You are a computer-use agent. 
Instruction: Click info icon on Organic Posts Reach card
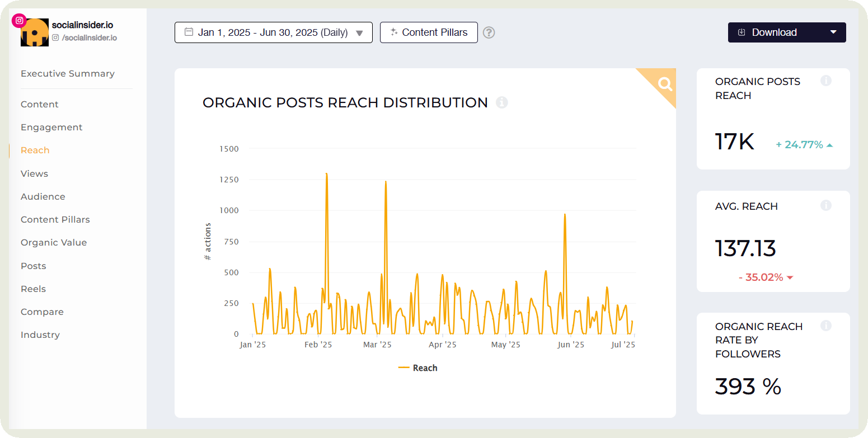(825, 81)
